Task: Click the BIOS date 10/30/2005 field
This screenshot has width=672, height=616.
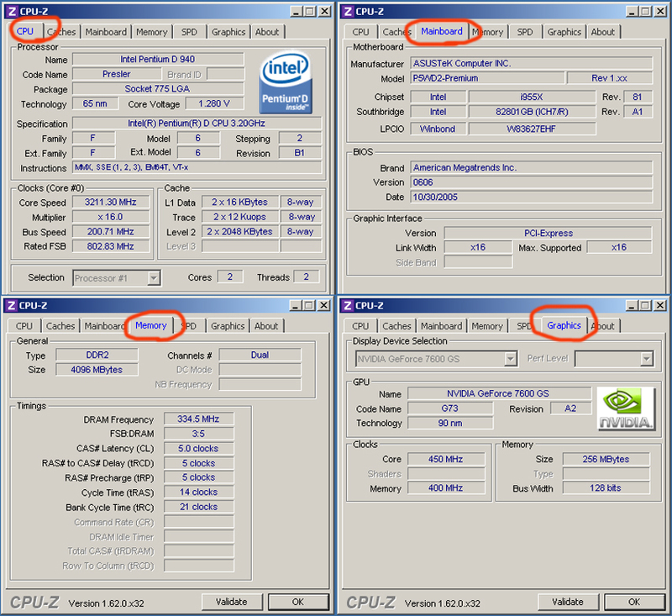Action: point(532,197)
